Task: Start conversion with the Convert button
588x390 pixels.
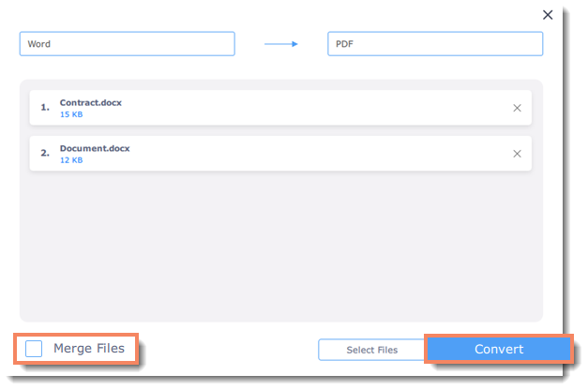Action: 499,349
